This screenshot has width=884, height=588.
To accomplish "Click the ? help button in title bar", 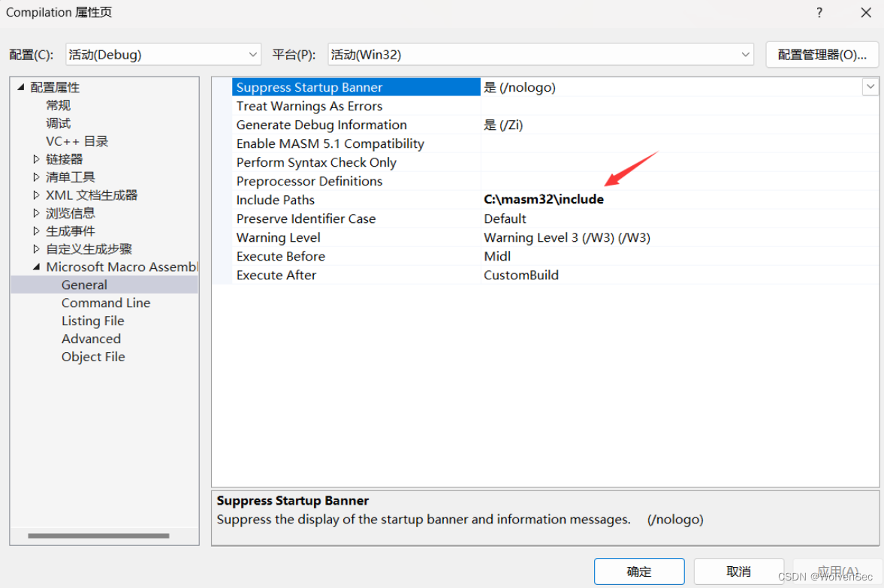I will pos(819,13).
